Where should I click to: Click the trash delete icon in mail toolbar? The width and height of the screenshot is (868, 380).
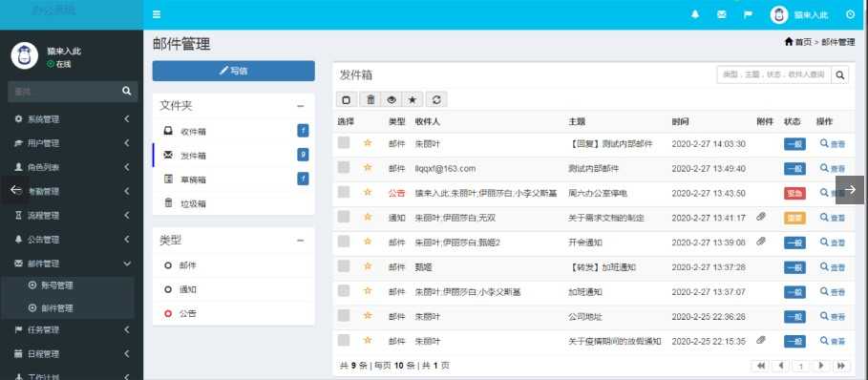point(370,99)
